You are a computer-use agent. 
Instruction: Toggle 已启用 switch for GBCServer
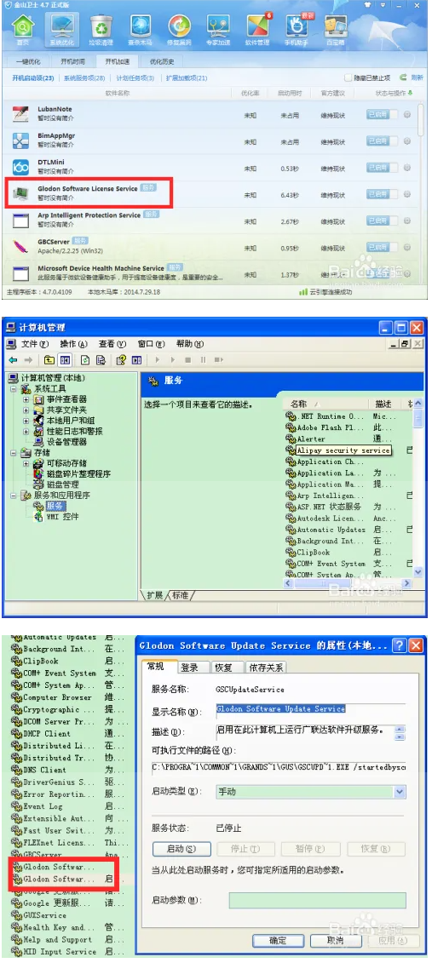tap(382, 248)
